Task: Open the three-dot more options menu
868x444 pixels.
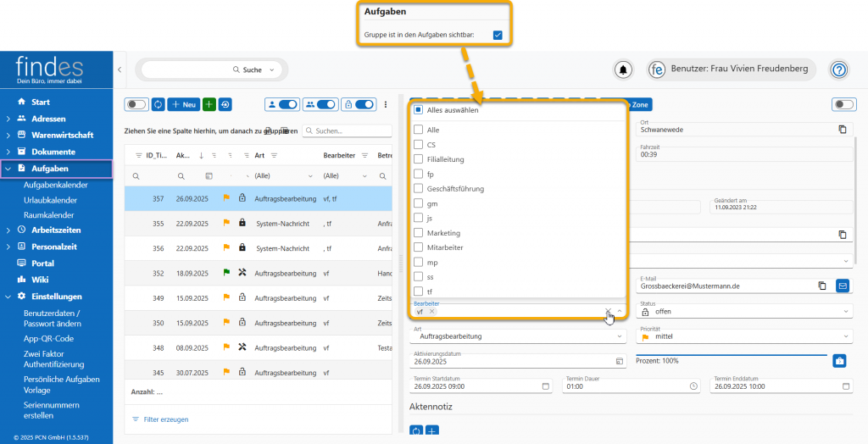Action: click(387, 104)
